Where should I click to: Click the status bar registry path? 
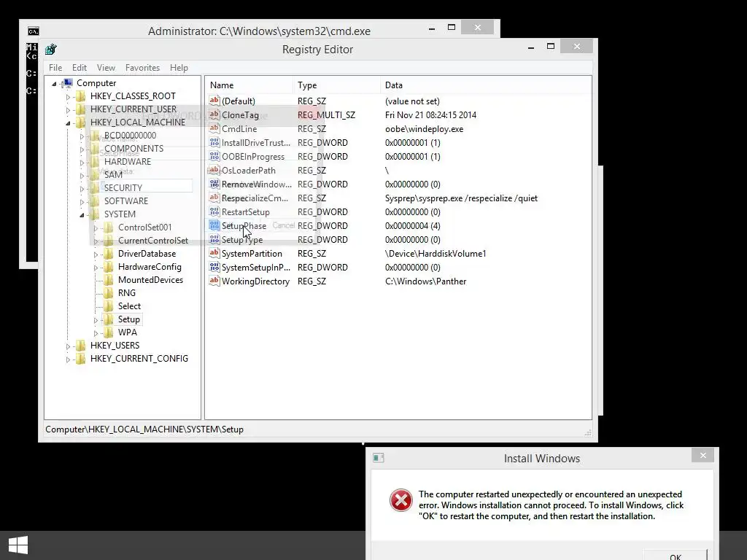[144, 429]
